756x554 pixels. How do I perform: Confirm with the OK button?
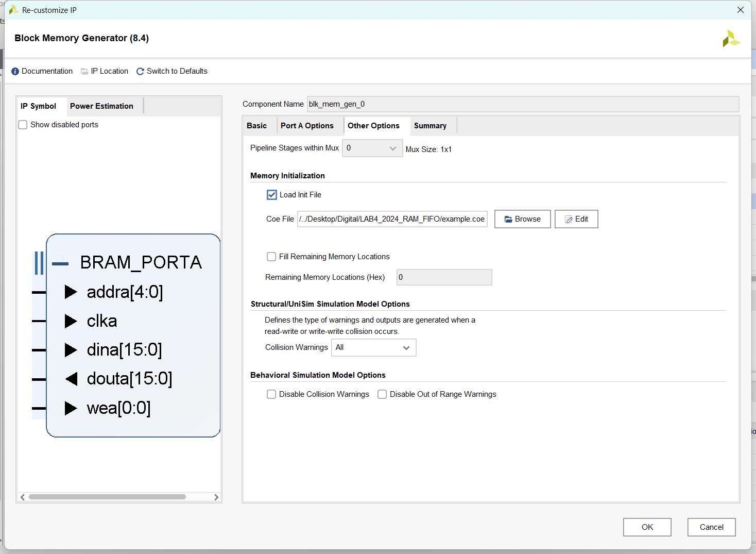click(647, 527)
